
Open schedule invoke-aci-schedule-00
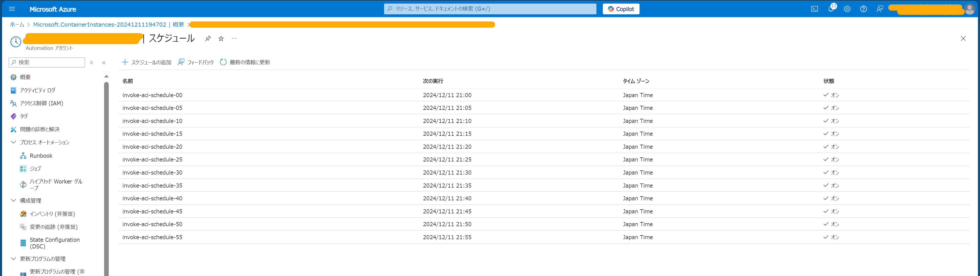click(x=152, y=95)
